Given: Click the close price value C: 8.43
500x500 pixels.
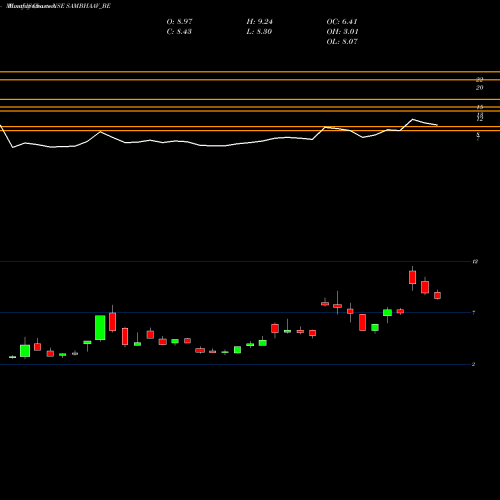Looking at the screenshot, I should pos(179,32).
